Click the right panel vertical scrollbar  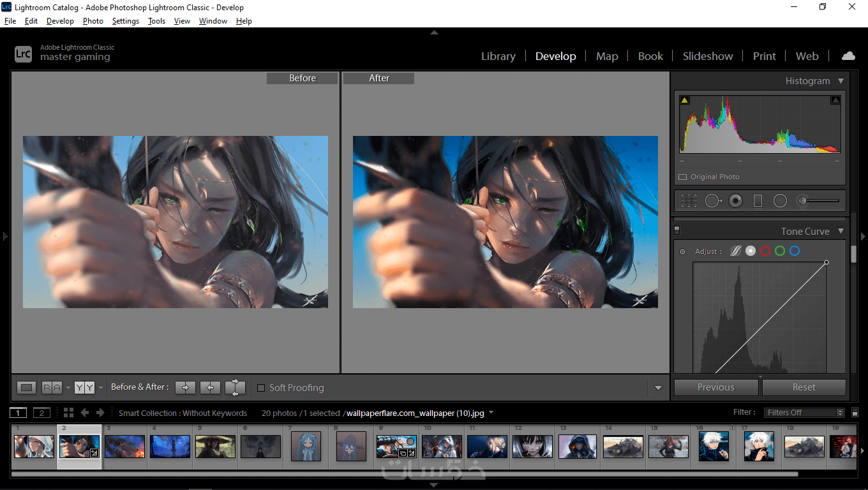point(853,253)
